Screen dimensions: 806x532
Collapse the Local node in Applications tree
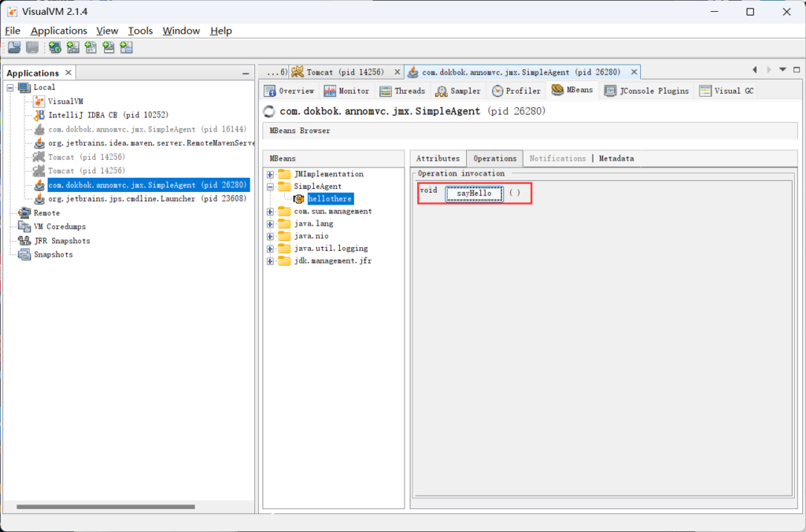point(10,88)
